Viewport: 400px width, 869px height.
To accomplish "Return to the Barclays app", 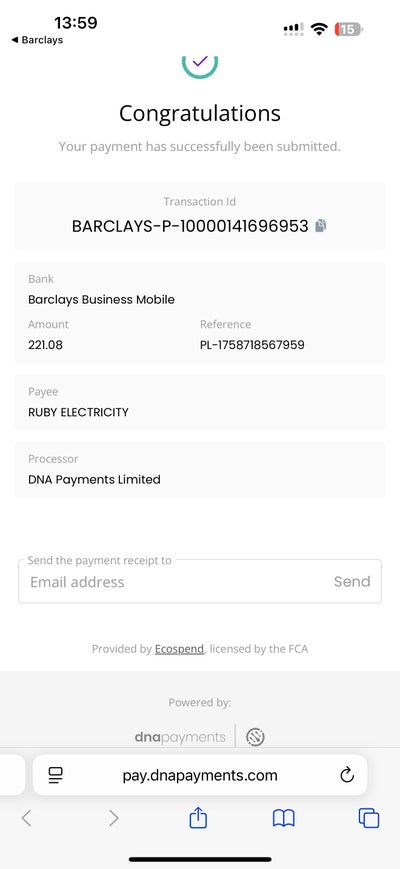I will click(x=37, y=40).
